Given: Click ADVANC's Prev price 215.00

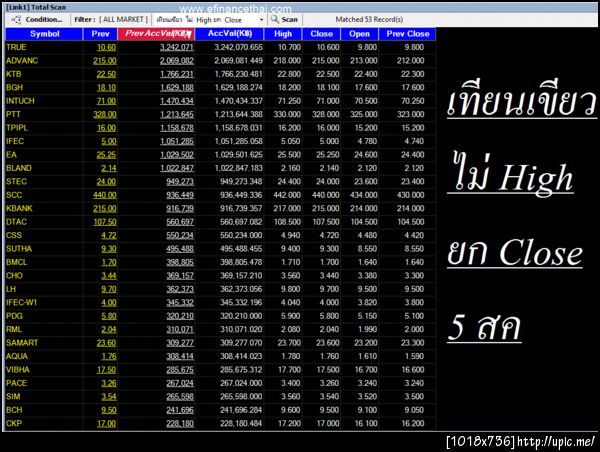Looking at the screenshot, I should (105, 61).
